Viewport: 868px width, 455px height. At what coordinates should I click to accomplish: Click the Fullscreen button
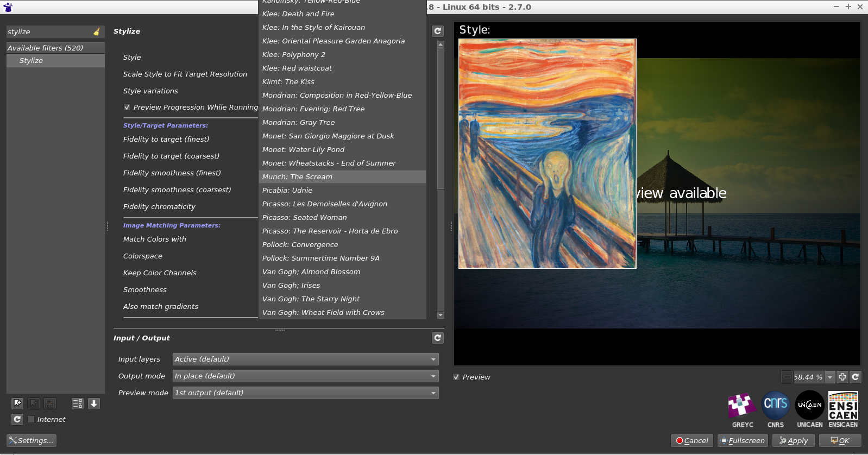coord(743,440)
